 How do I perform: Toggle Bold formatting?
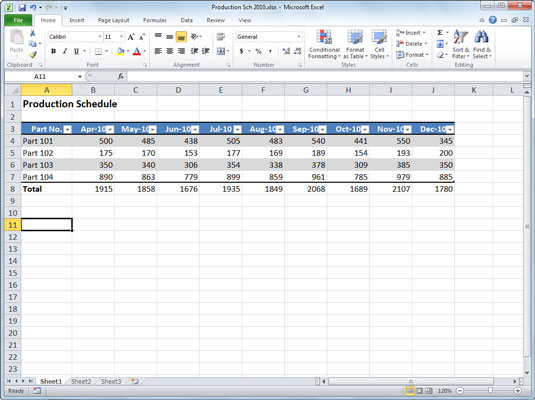click(x=53, y=51)
